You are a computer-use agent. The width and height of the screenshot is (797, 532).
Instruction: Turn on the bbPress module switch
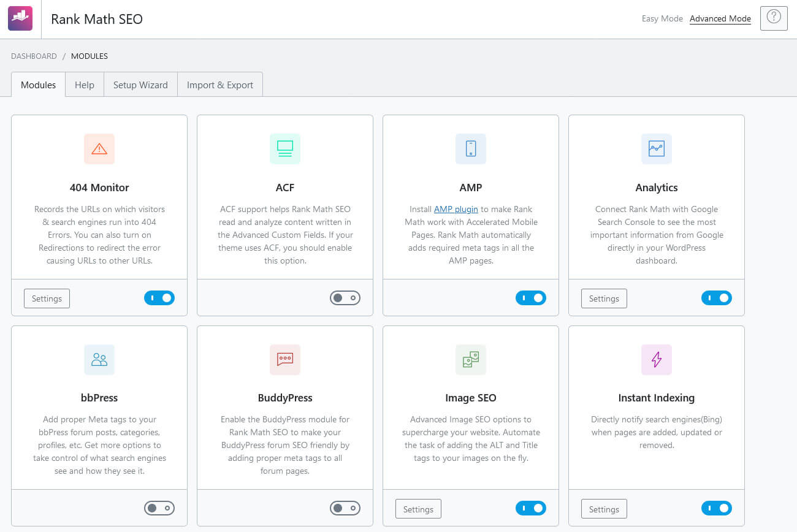[159, 508]
